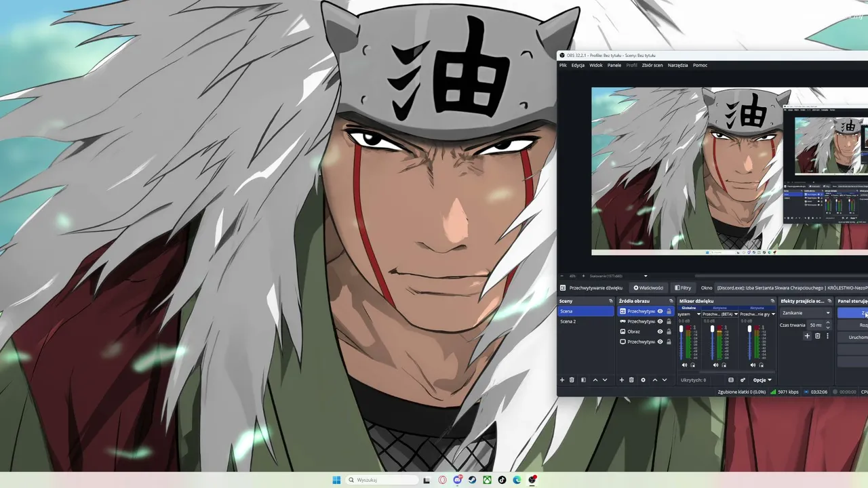Open the Zbiór scen menu

tap(652, 66)
